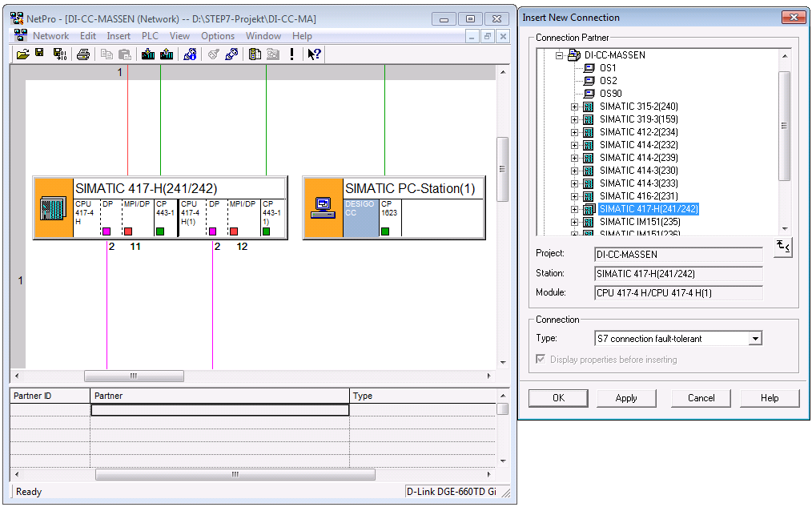Expand the SIMATIC 416-2(231) tree node
This screenshot has height=507, width=812.
[574, 196]
